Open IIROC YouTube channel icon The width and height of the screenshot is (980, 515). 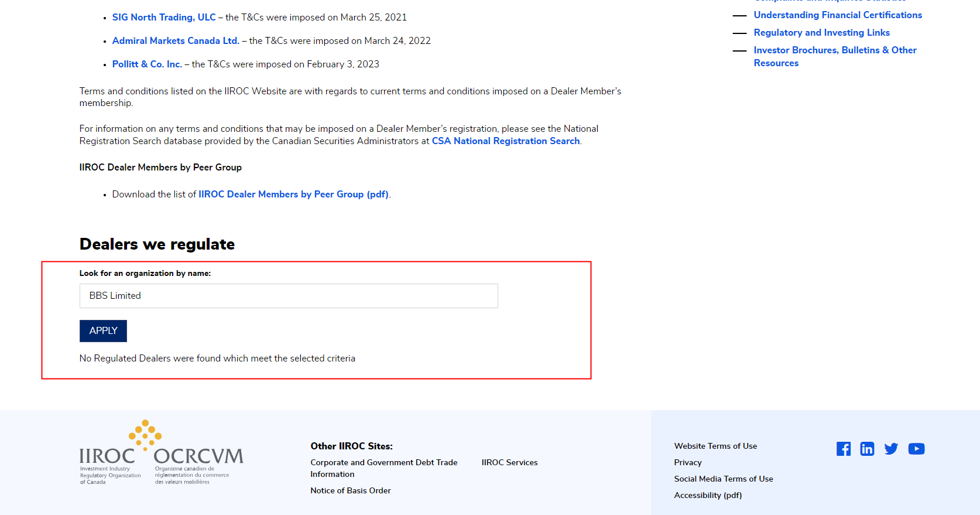(x=916, y=449)
